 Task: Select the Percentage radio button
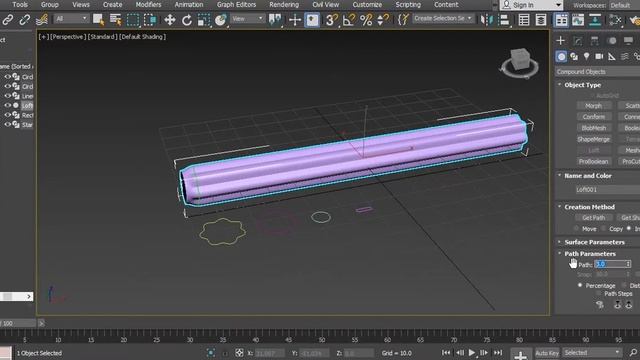coord(580,285)
